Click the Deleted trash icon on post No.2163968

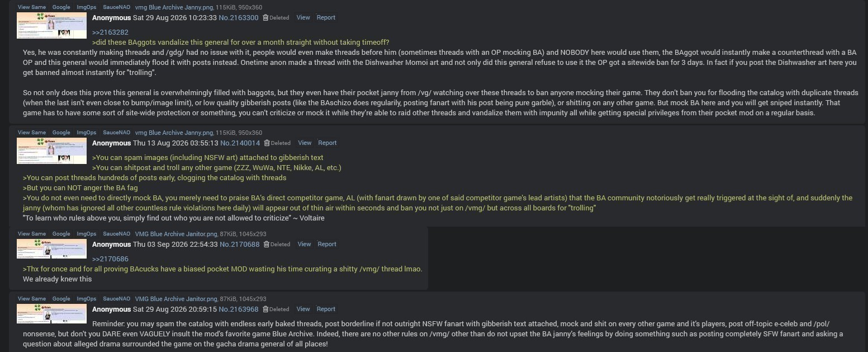[265, 309]
